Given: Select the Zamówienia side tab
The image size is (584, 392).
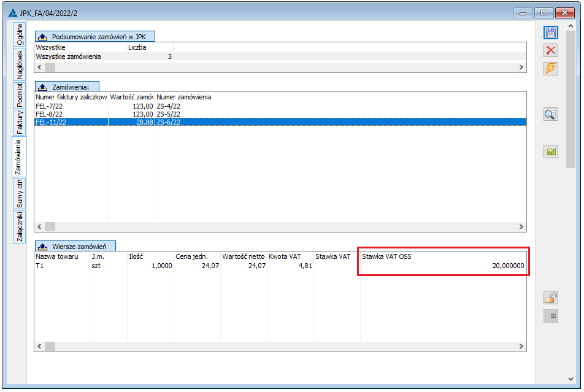Looking at the screenshot, I should 18,157.
